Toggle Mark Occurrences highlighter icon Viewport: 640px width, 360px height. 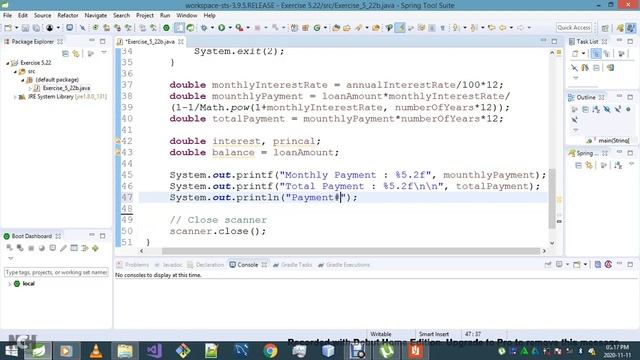[400, 28]
